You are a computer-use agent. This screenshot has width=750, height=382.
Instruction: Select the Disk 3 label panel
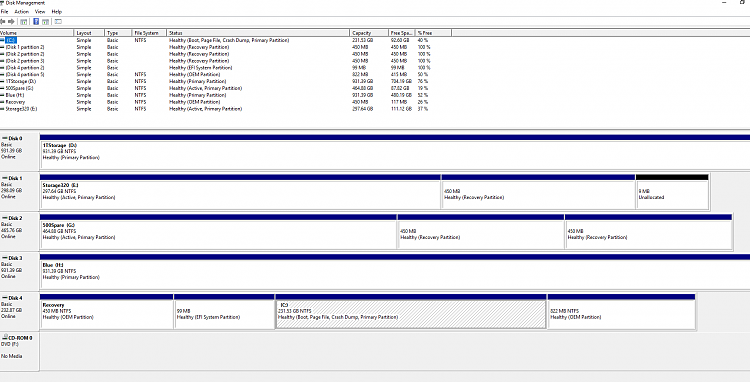click(x=20, y=272)
